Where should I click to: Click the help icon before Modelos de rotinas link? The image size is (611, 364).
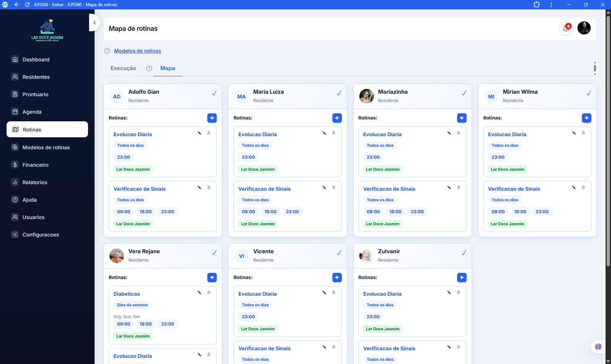click(107, 51)
